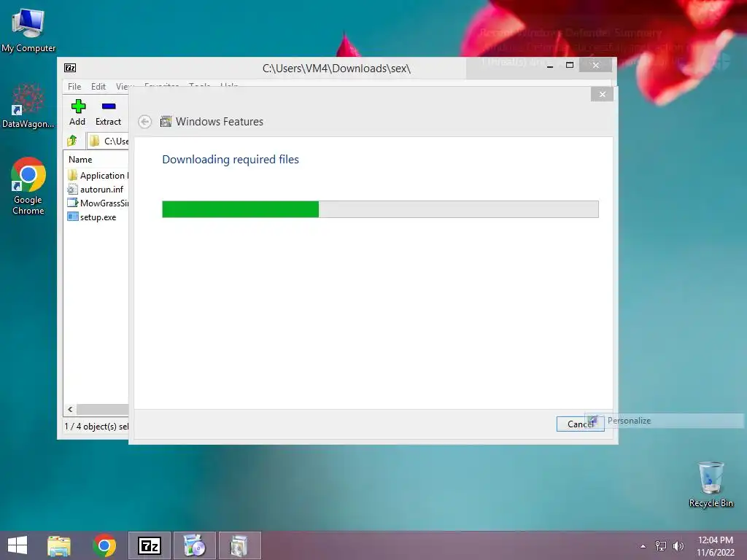Open the Recycle Bin desktop icon
The width and height of the screenshot is (747, 560).
(711, 484)
